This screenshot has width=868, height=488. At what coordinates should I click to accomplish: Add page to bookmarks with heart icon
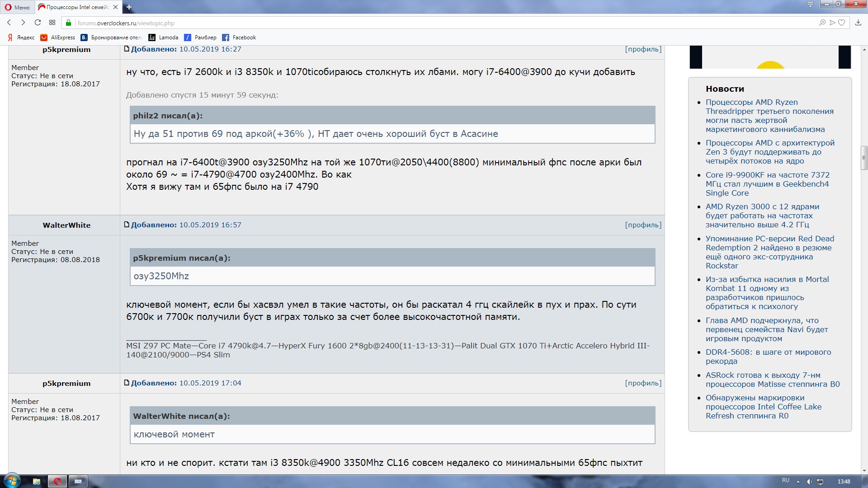[x=841, y=23]
